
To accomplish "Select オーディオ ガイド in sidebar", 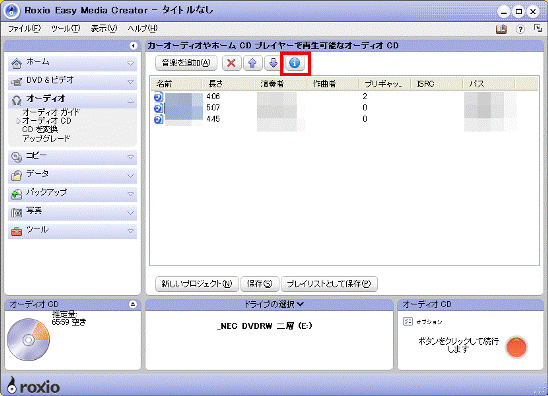I will (51, 112).
